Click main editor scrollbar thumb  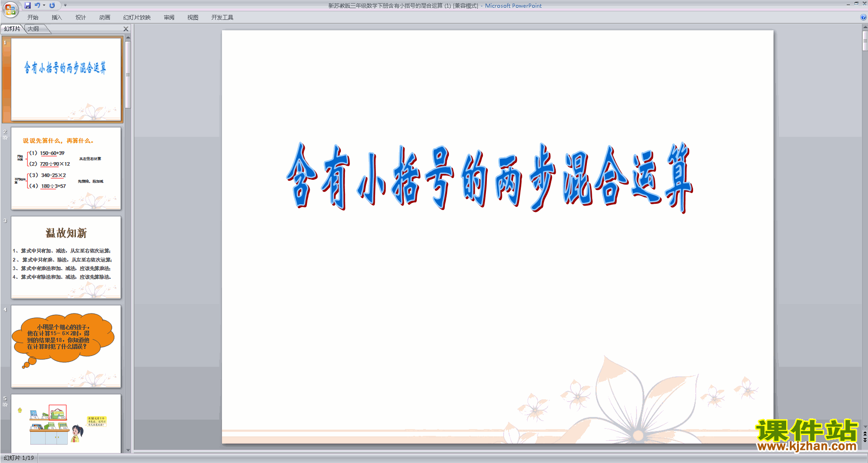[865, 41]
